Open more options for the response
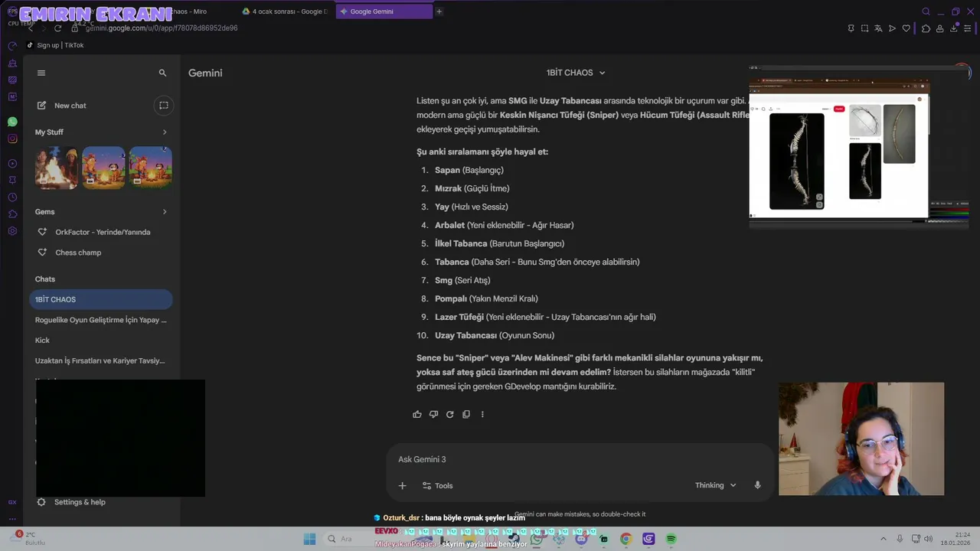Image resolution: width=980 pixels, height=551 pixels. coord(482,414)
